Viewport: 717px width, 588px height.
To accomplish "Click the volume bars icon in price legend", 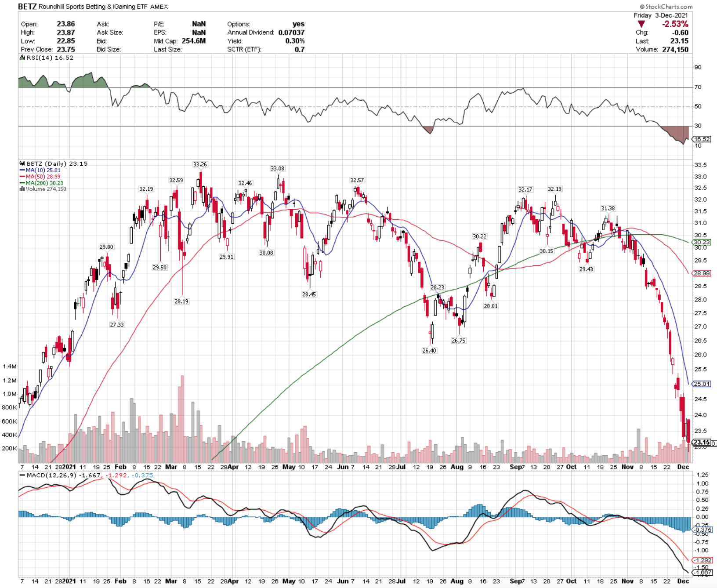I will click(x=22, y=189).
